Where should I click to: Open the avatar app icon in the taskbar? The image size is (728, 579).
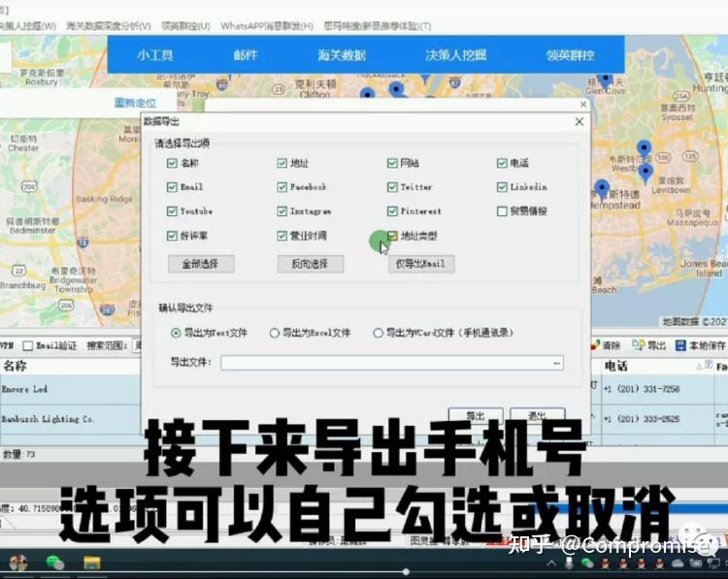coord(18,563)
